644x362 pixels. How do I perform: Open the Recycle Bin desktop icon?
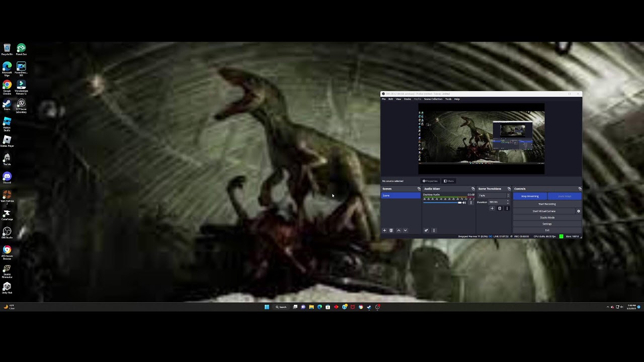[x=7, y=49]
